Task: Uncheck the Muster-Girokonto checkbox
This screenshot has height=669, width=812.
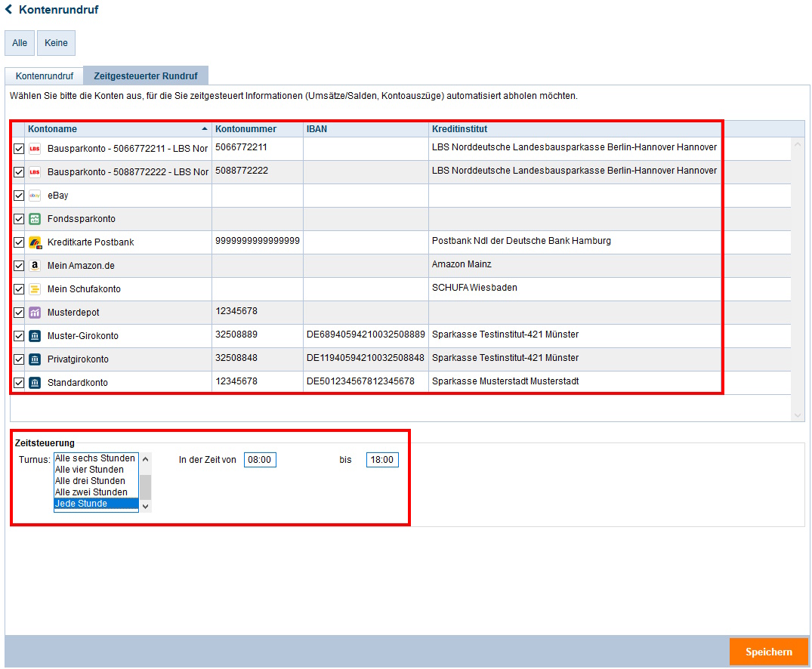Action: [x=19, y=336]
